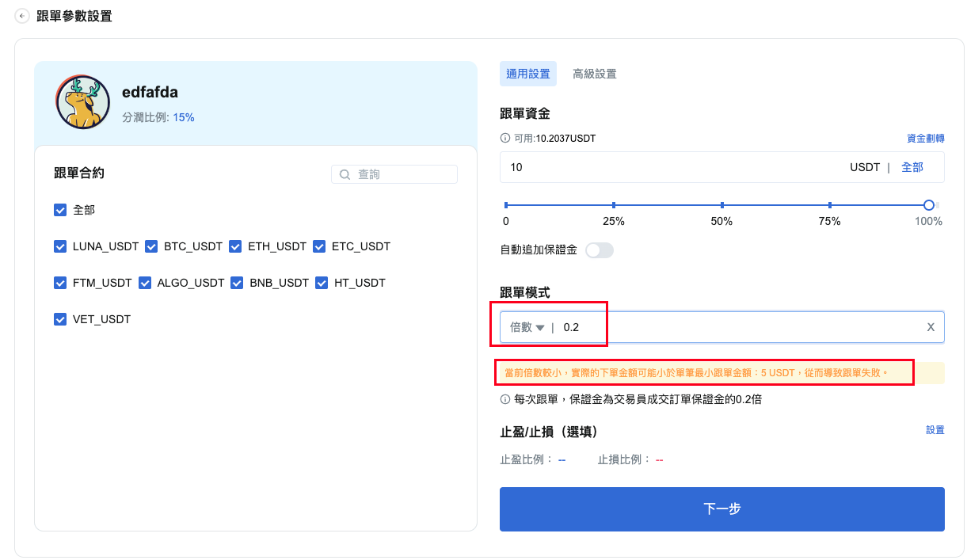Open the 倍數 mode dropdown
Image resolution: width=967 pixels, height=560 pixels.
coord(527,327)
